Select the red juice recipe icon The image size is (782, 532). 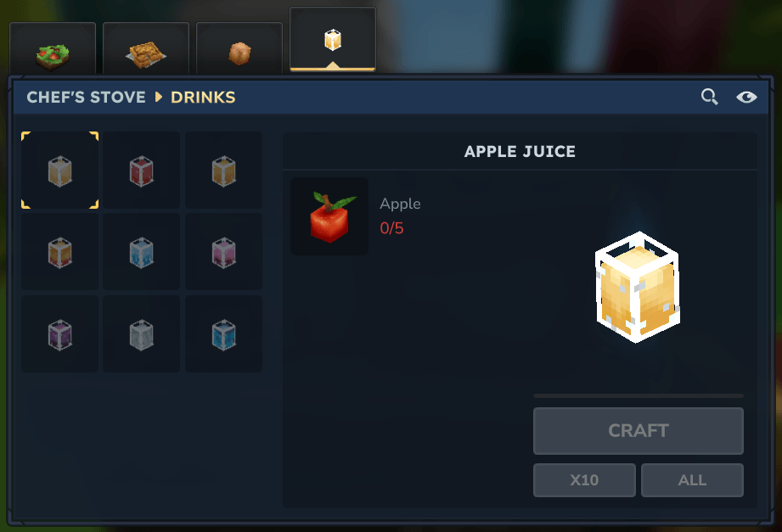[141, 171]
